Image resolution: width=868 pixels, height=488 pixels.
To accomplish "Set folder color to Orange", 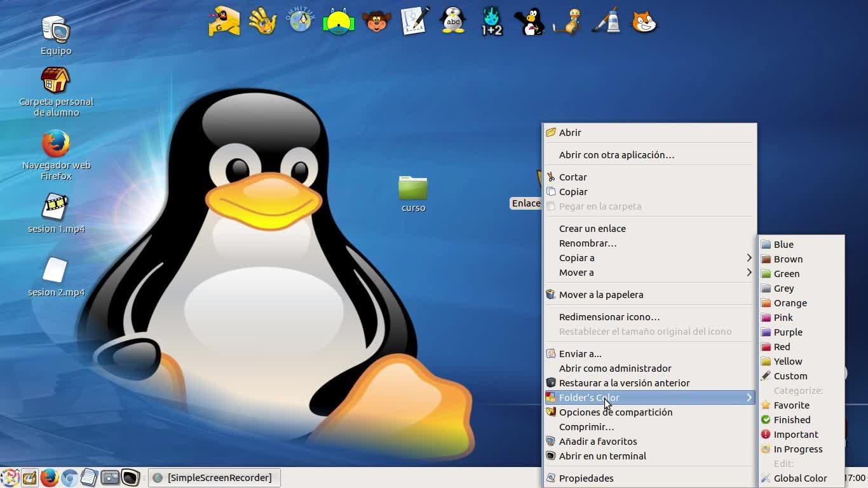I will tap(801, 303).
